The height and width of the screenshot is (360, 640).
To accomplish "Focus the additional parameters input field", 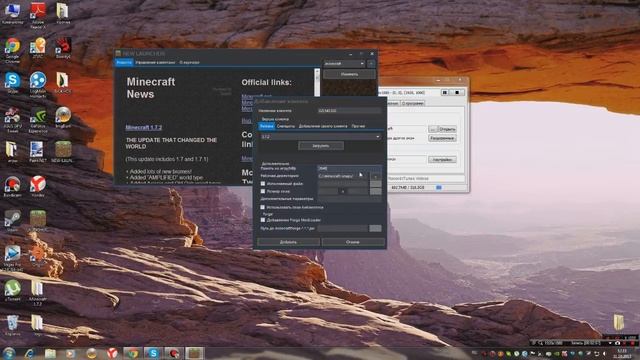I will [x=349, y=199].
